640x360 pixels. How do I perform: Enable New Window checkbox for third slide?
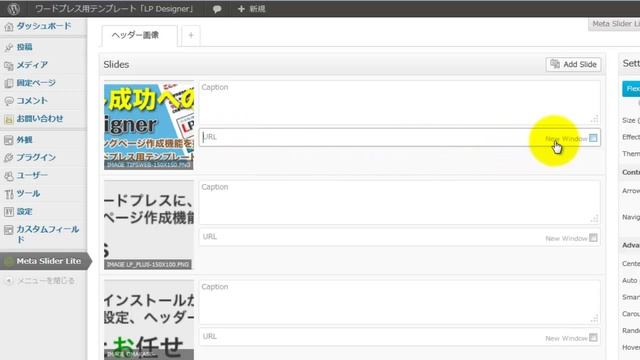[593, 338]
